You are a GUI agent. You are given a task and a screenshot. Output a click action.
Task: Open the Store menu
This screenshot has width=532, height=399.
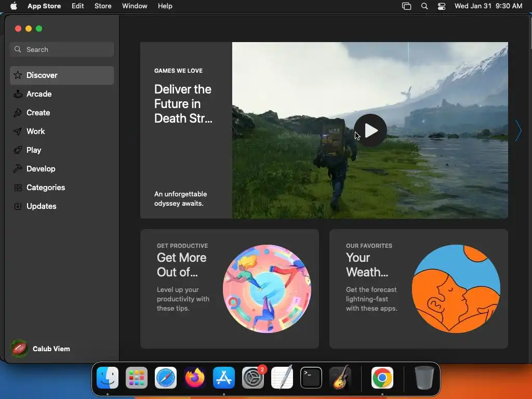[103, 6]
